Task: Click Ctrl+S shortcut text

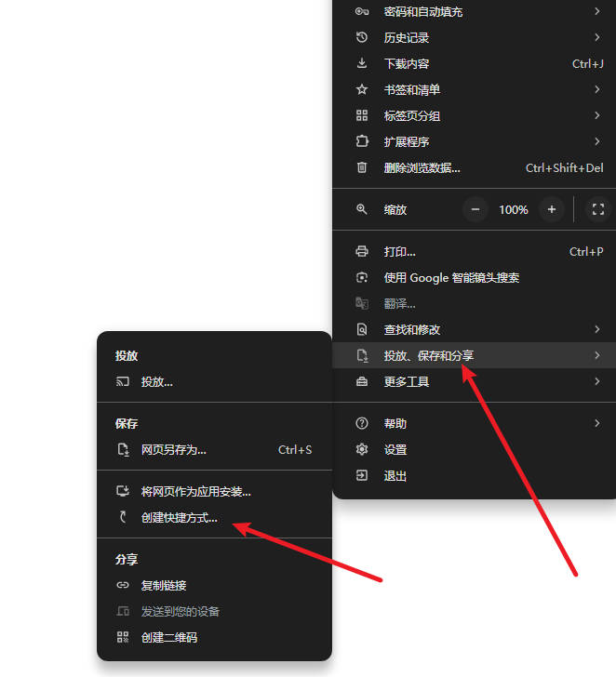Action: pyautogui.click(x=295, y=450)
